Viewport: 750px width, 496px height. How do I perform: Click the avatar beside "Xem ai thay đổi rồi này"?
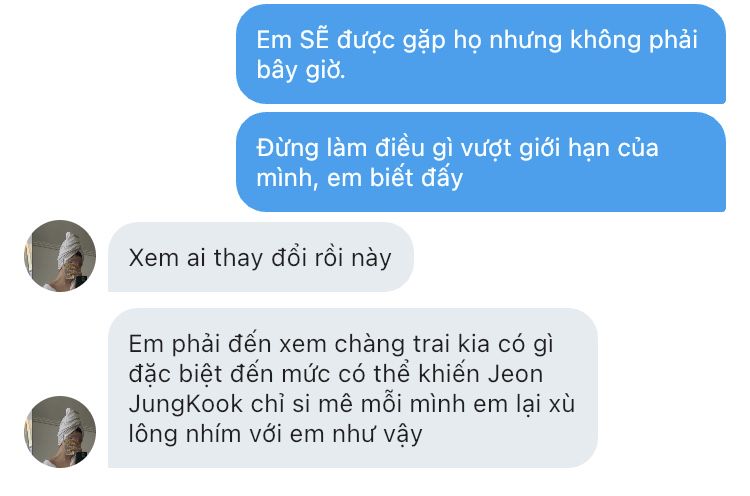tap(60, 256)
